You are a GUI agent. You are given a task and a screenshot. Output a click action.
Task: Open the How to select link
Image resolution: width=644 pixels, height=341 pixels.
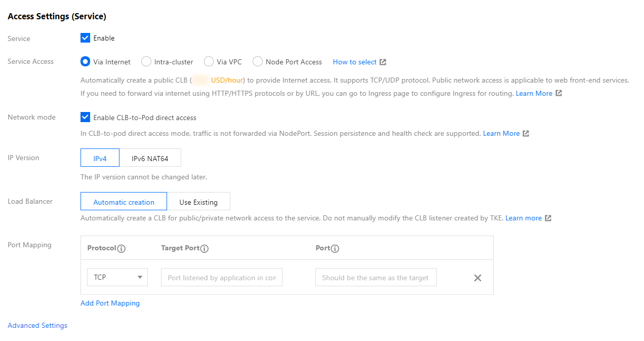pos(354,62)
